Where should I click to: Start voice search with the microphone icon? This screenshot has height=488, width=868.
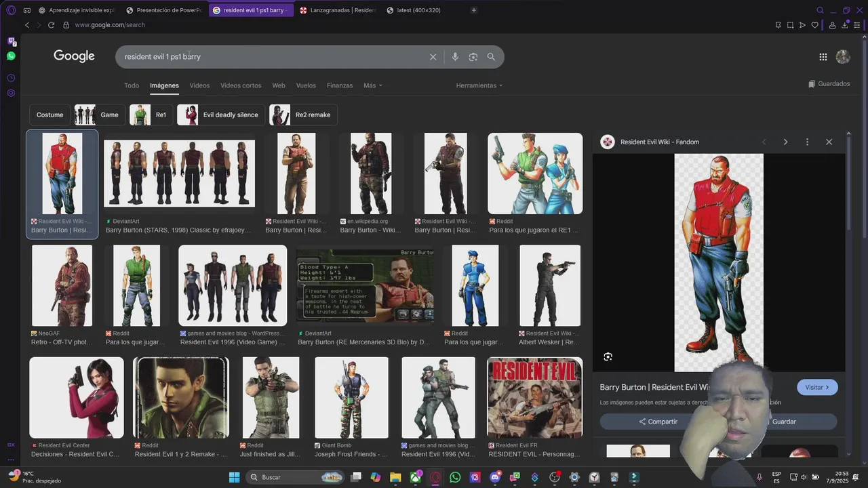click(x=455, y=57)
